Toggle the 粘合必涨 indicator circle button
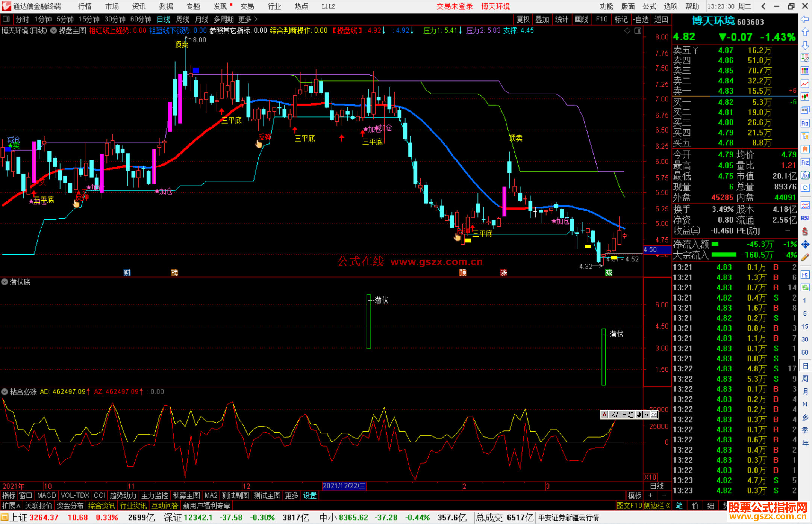812x524 pixels. (x=5, y=392)
